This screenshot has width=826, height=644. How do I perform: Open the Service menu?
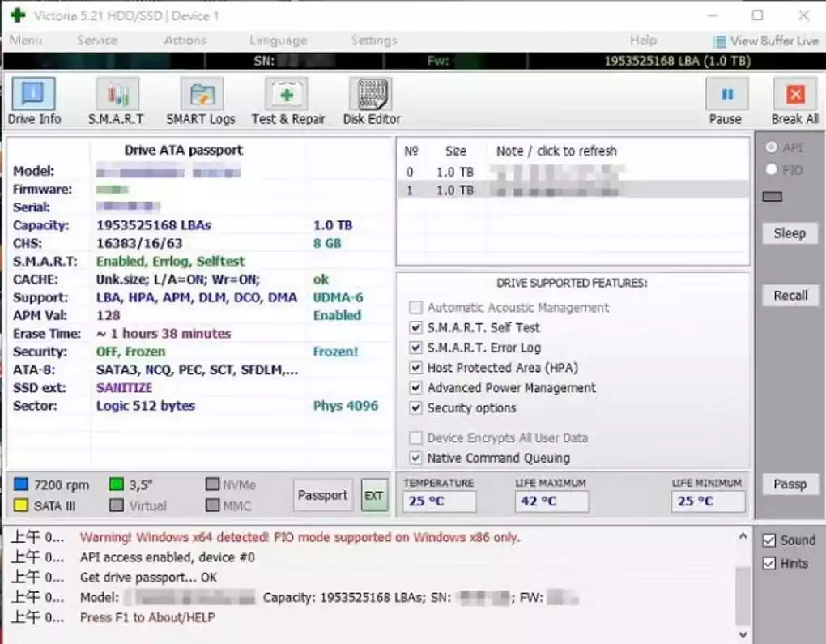coord(96,40)
